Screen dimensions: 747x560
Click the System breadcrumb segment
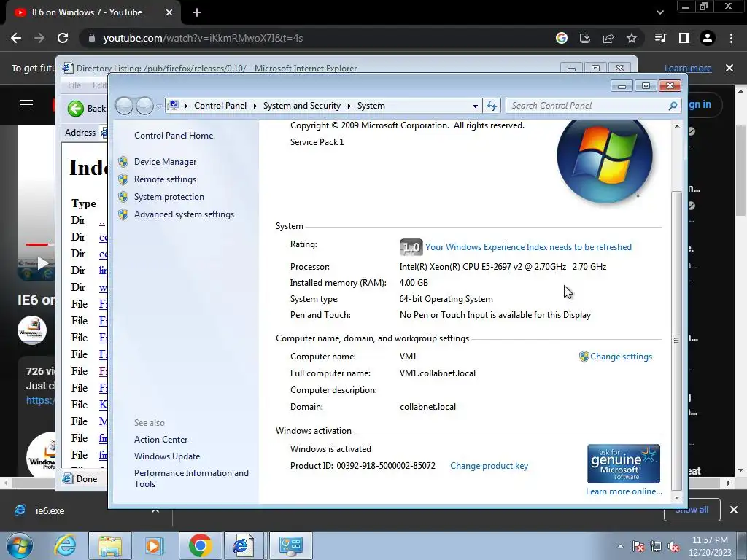[371, 106]
